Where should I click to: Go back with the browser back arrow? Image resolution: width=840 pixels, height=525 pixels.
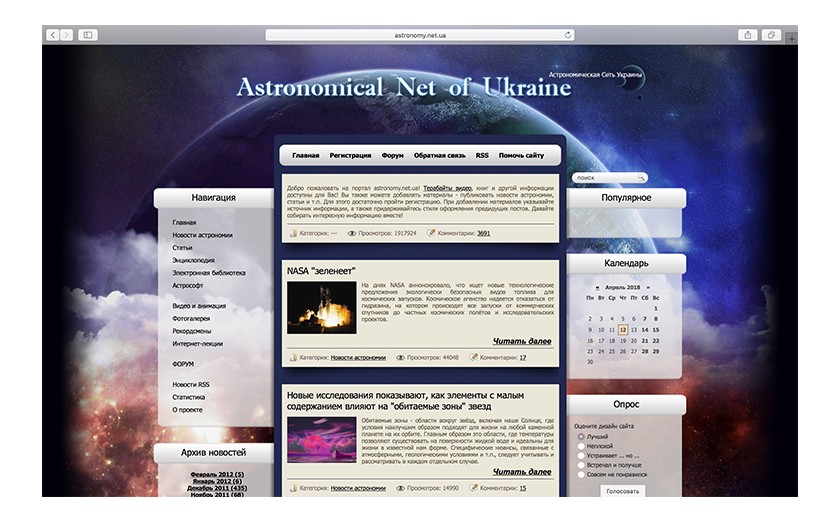click(52, 35)
